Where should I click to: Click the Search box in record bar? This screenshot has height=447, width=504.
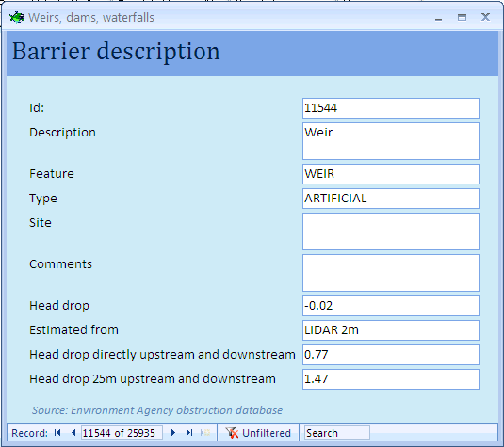337,433
